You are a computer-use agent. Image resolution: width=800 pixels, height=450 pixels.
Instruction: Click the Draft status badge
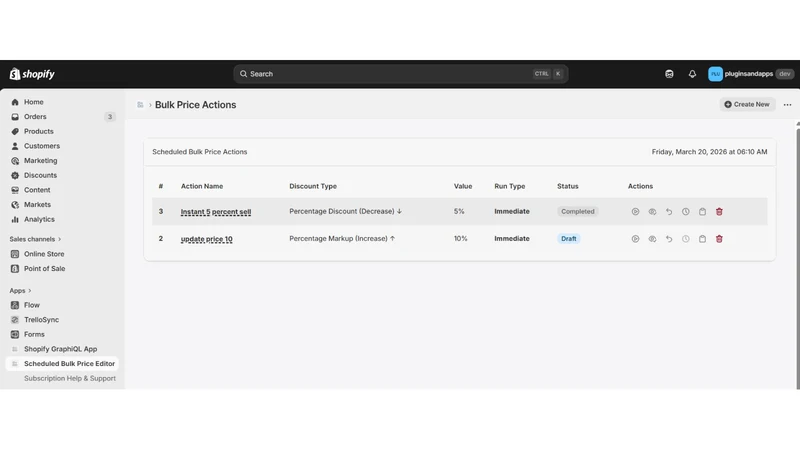click(x=568, y=239)
